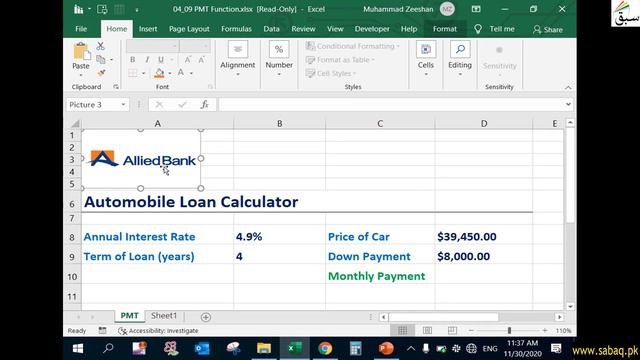Click the Select All corner triangle
The image size is (640, 360).
click(75, 123)
